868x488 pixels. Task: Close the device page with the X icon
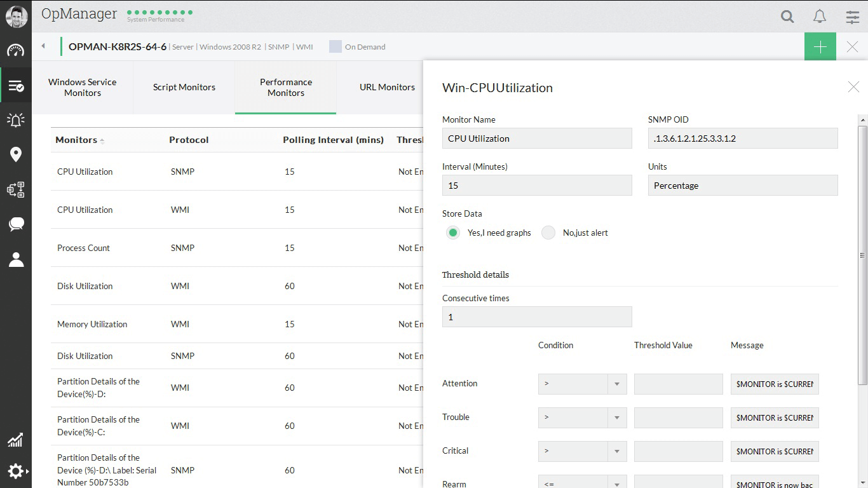pos(853,47)
